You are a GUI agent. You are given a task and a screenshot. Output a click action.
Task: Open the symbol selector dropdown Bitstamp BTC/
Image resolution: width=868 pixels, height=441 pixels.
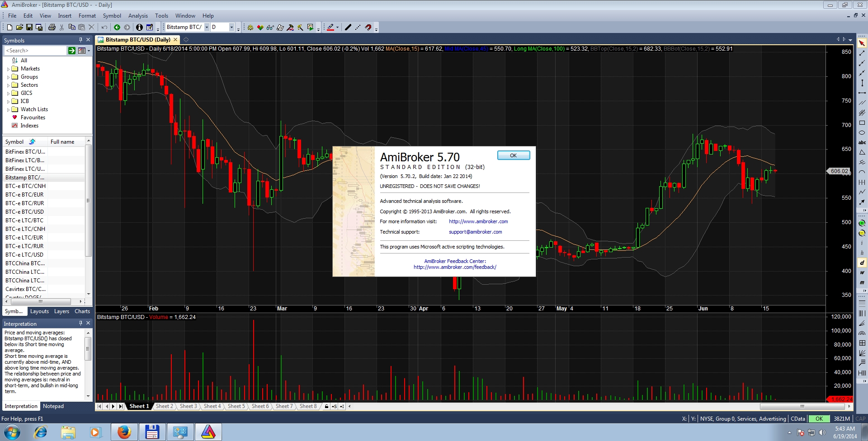point(207,27)
